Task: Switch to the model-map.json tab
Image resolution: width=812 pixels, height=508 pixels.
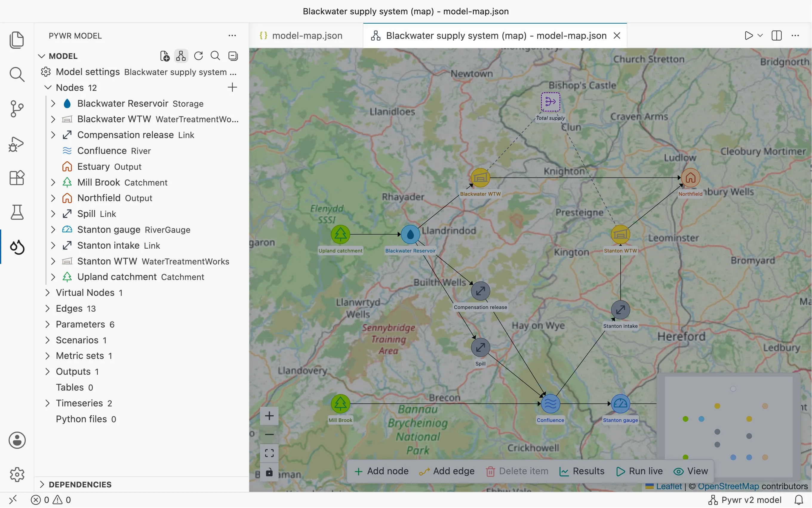Action: tap(306, 36)
